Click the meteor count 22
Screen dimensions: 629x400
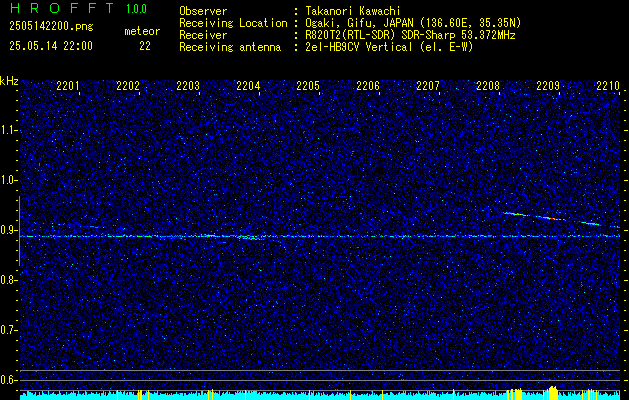[145, 46]
